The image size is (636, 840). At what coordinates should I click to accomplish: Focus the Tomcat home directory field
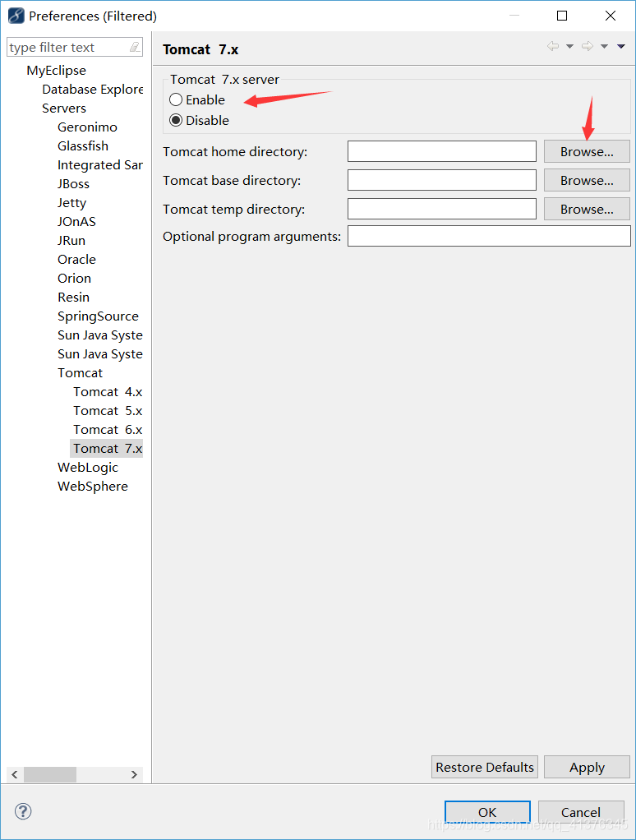[x=442, y=151]
